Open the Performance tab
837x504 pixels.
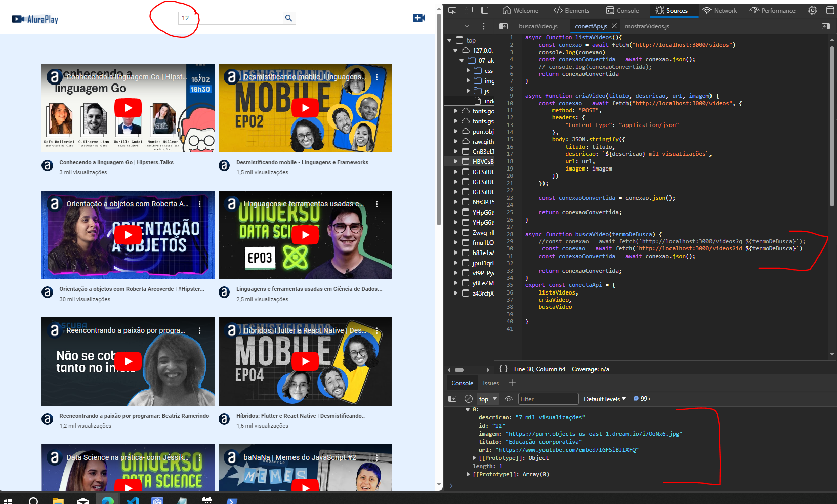click(x=773, y=10)
